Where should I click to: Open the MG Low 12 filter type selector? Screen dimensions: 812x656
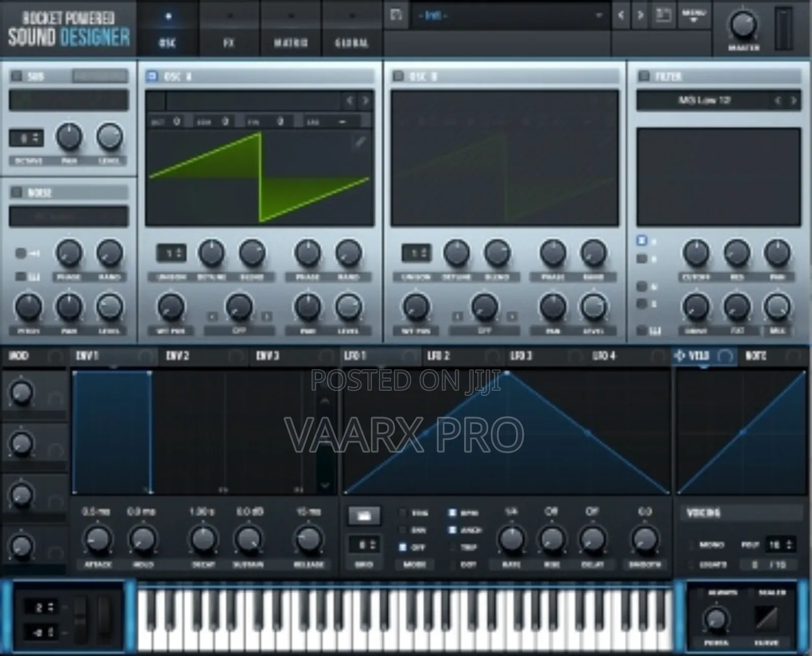tap(704, 100)
